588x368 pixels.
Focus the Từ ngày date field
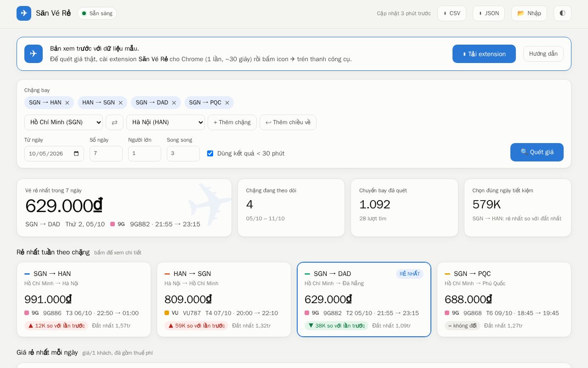pos(54,154)
